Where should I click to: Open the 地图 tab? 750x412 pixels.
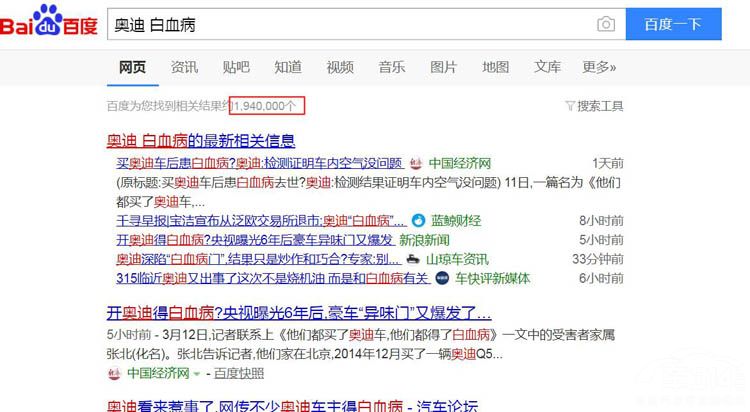(496, 67)
